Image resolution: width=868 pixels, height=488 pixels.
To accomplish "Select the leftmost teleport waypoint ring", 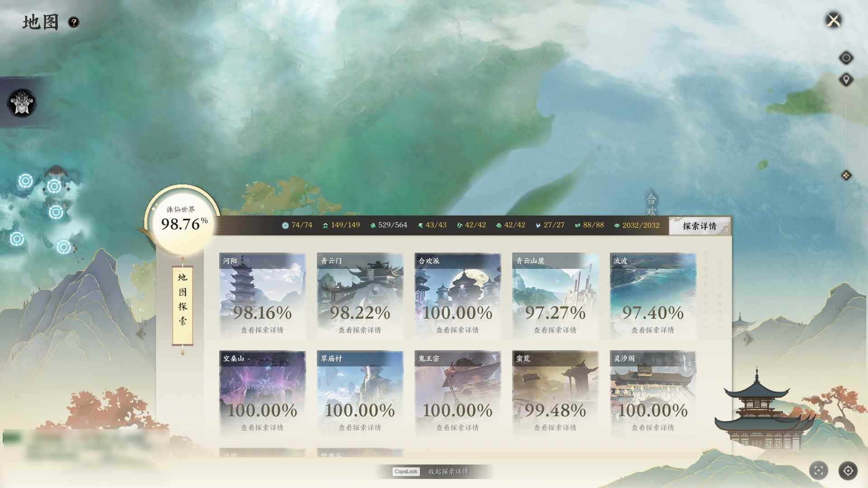I will click(17, 239).
